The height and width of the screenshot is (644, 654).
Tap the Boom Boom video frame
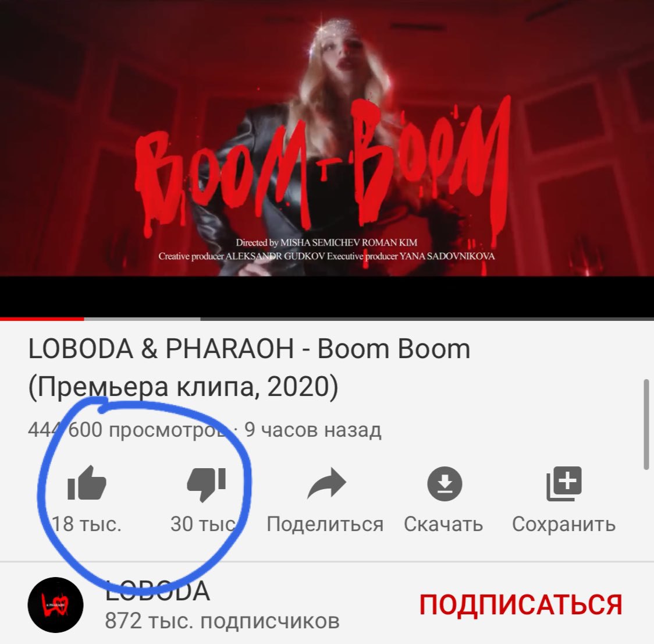point(327,138)
